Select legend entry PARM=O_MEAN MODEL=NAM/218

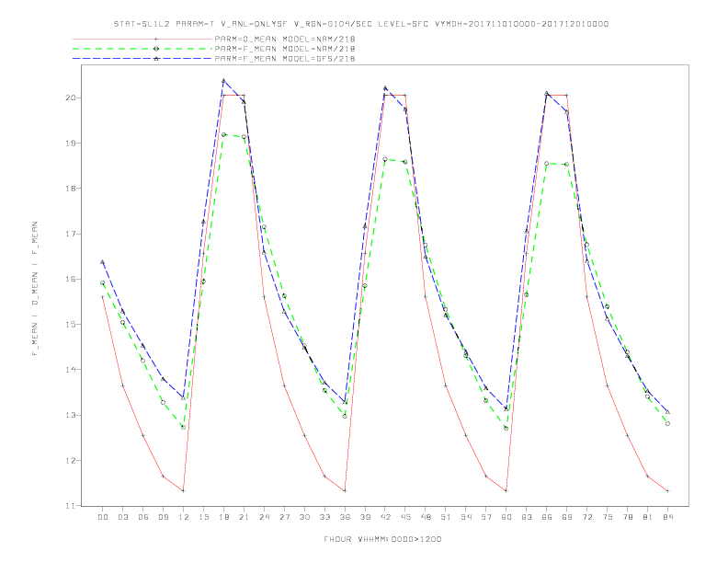click(285, 39)
